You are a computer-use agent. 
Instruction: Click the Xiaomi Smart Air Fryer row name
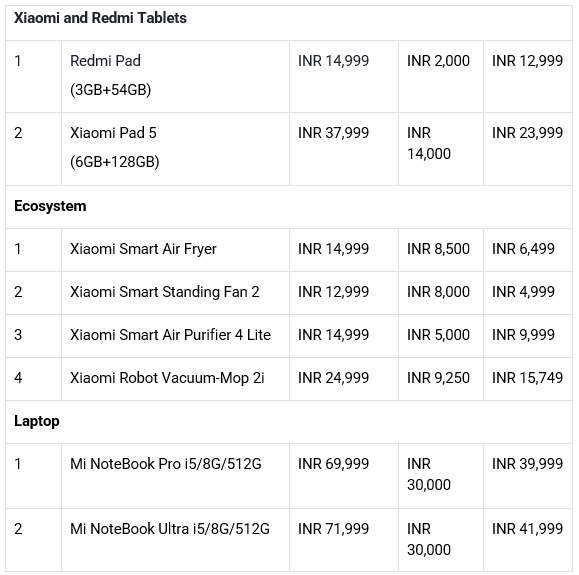click(143, 249)
